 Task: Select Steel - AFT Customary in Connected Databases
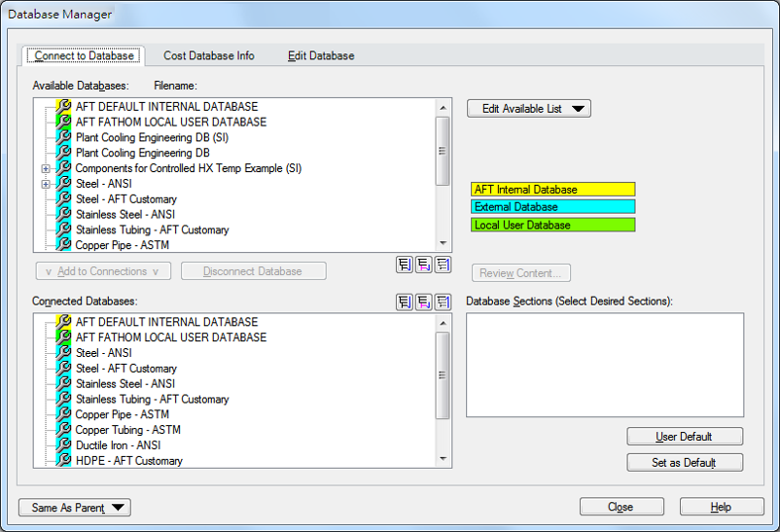pos(126,369)
